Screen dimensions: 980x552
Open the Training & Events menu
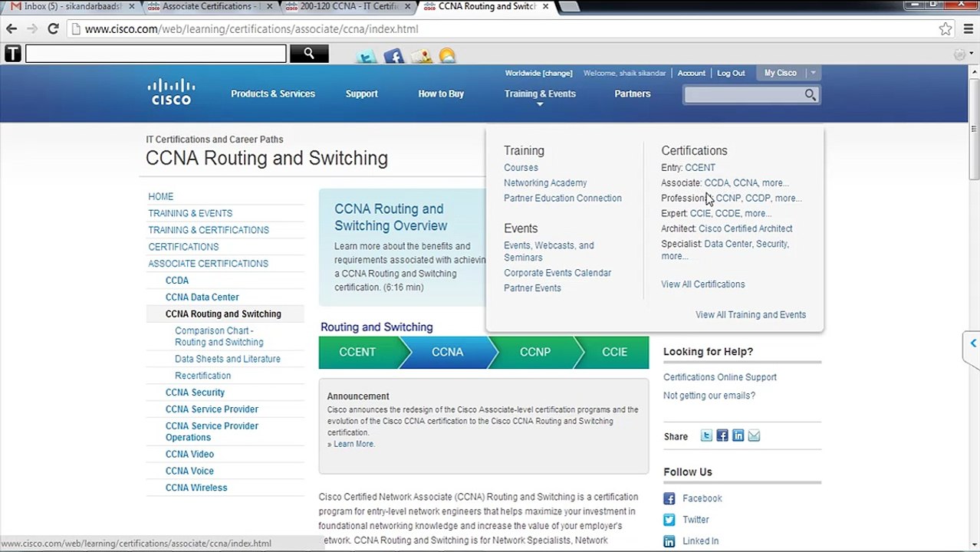pyautogui.click(x=540, y=94)
